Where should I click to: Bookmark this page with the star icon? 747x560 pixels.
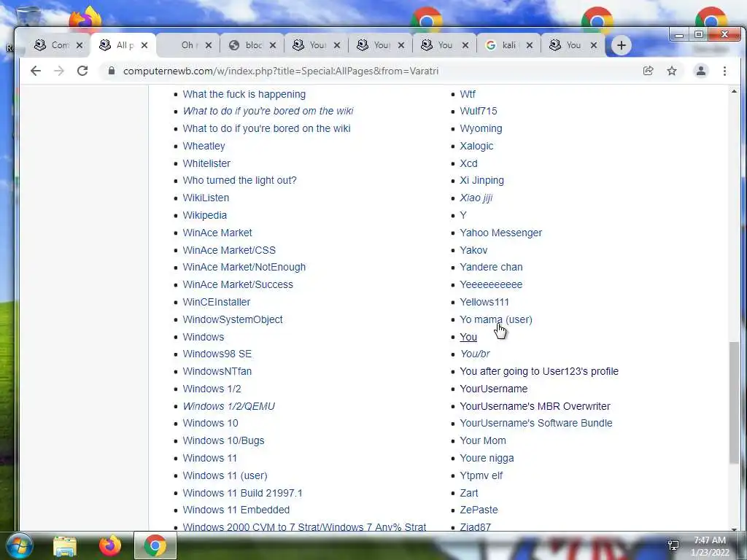tap(672, 71)
